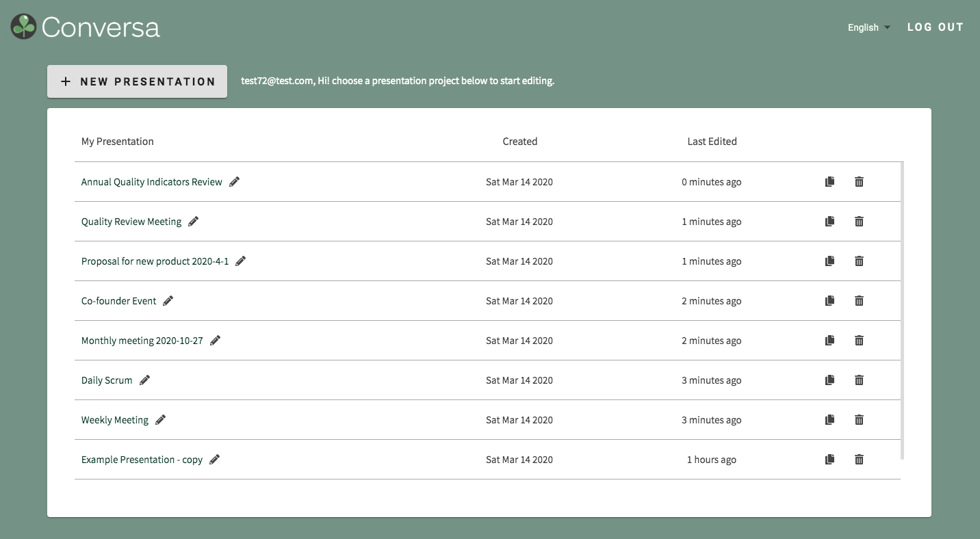Image resolution: width=980 pixels, height=539 pixels.
Task: Click the New Presentation button
Action: tap(137, 81)
